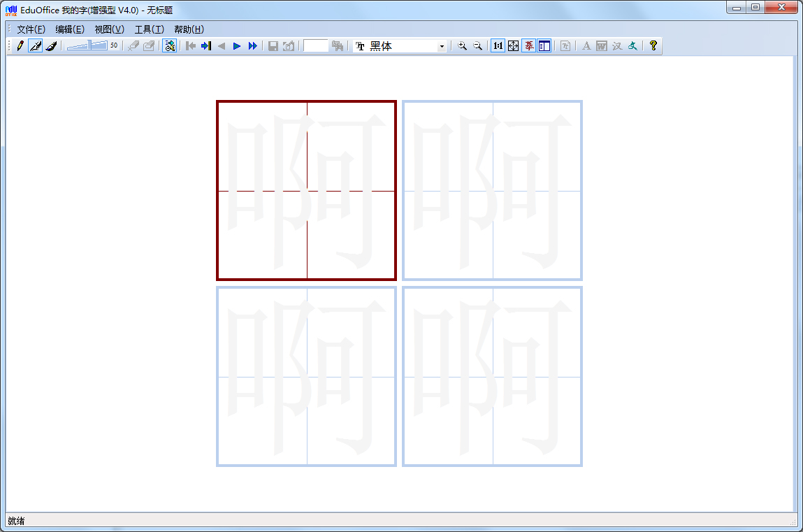Select the pencil drawing tool
Image resolution: width=803 pixels, height=532 pixels.
click(x=20, y=45)
